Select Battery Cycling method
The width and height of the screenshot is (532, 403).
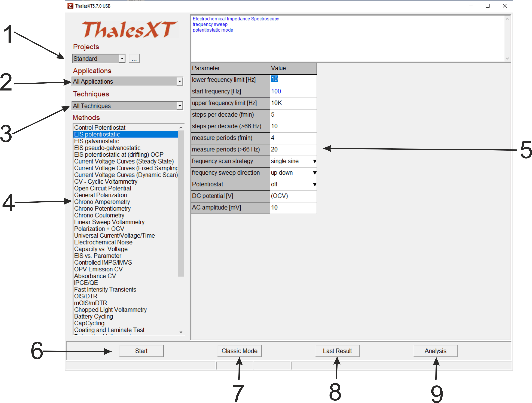(x=125, y=316)
